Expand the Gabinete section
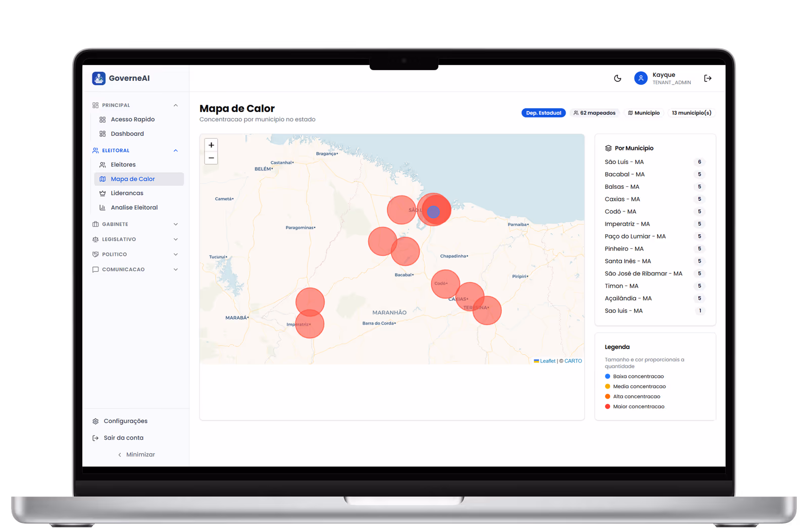 (x=176, y=224)
